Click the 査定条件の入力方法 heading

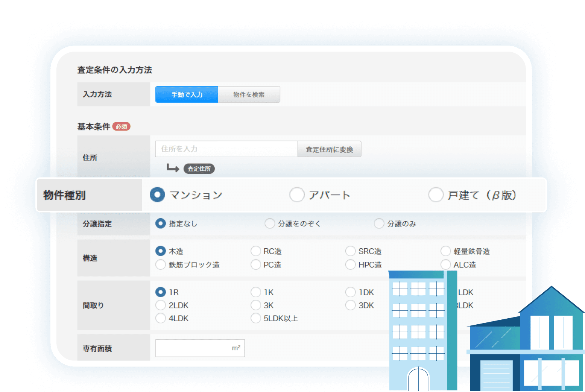click(x=115, y=70)
